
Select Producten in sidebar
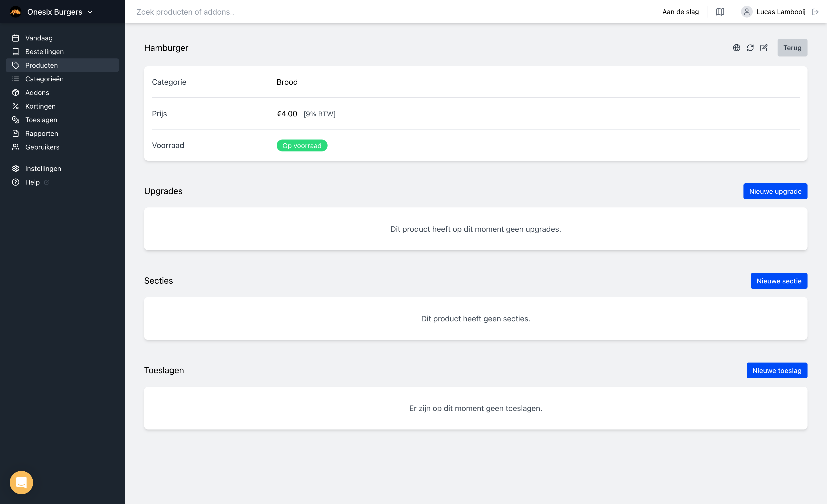(62, 65)
